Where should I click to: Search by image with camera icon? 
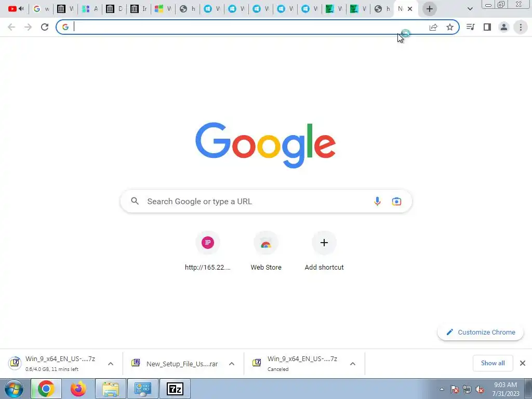pos(396,201)
